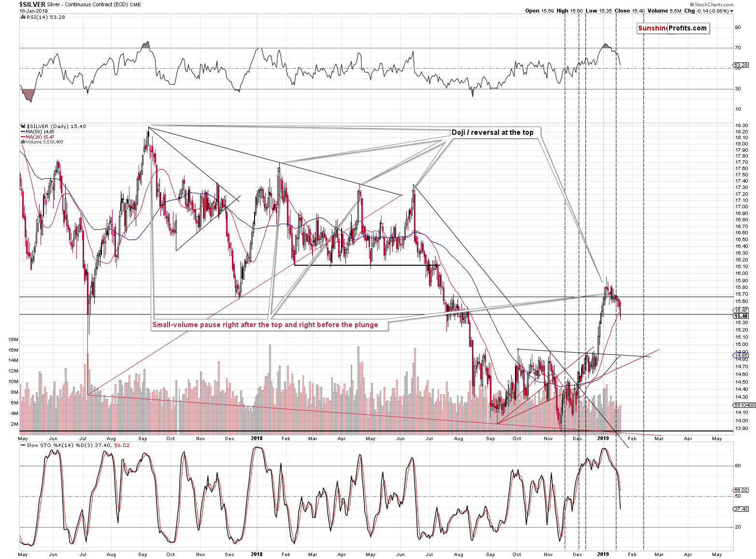Click the RSI(14) 53.28 indicator label
Image resolution: width=756 pixels, height=559 pixels.
click(45, 17)
